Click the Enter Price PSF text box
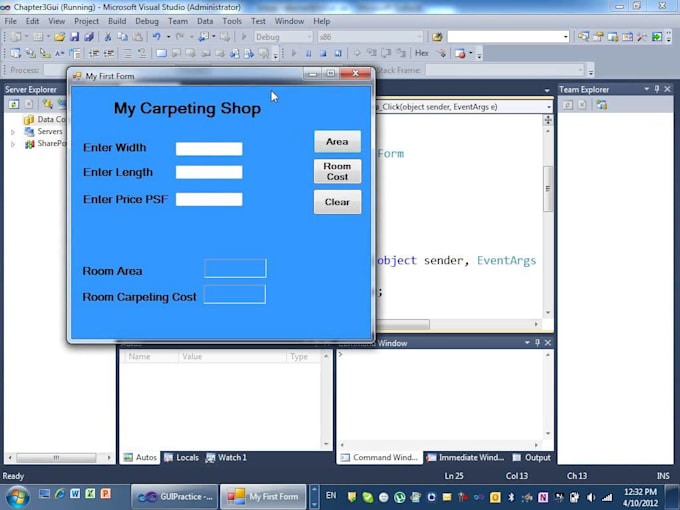 tap(209, 199)
